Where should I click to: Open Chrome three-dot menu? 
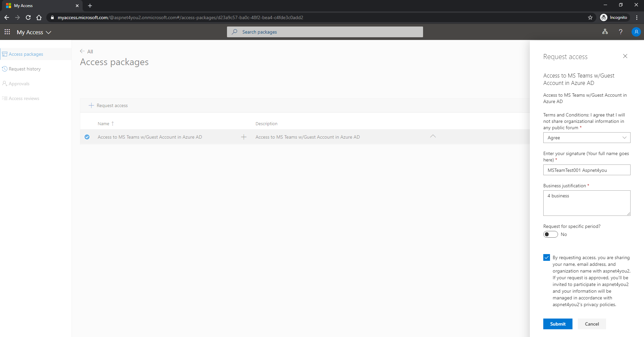pyautogui.click(x=637, y=17)
